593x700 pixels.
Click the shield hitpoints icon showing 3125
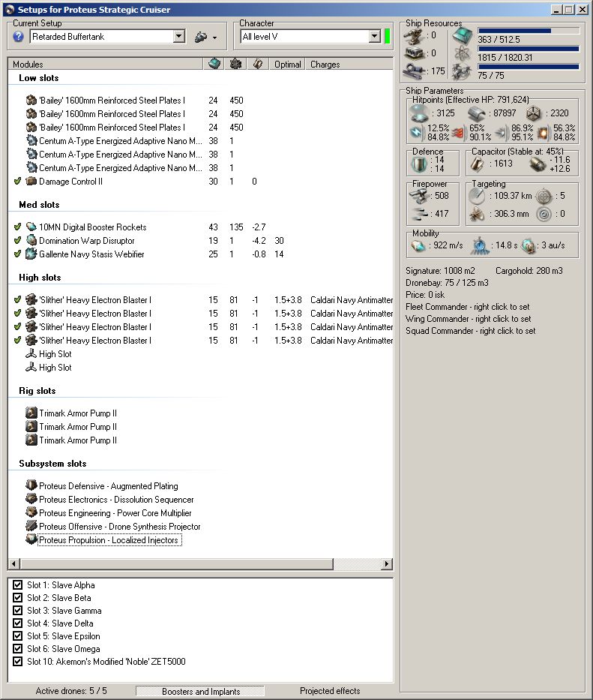point(419,113)
